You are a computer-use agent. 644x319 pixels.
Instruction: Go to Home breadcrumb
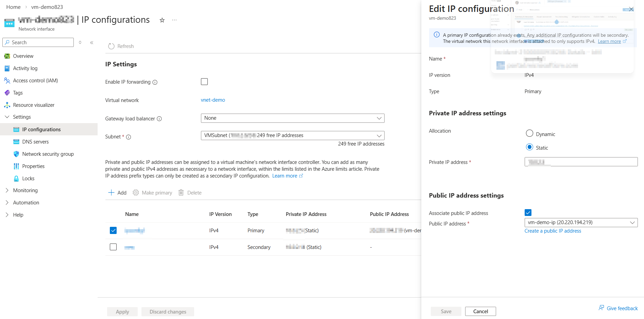pos(13,7)
